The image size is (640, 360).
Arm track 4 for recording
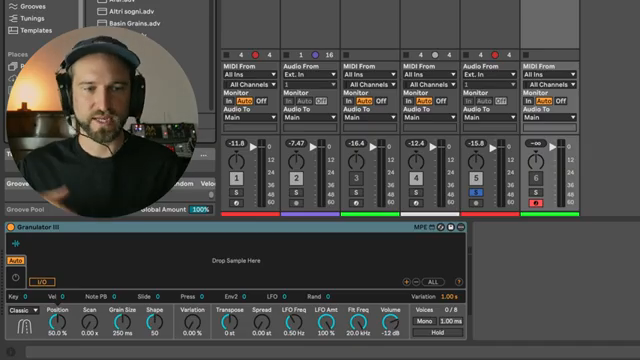tap(416, 203)
